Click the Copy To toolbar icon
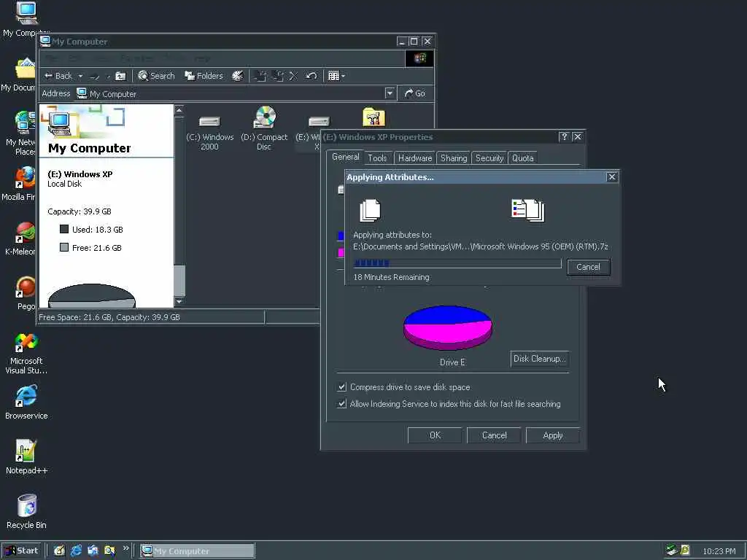The height and width of the screenshot is (560, 747). coord(278,76)
